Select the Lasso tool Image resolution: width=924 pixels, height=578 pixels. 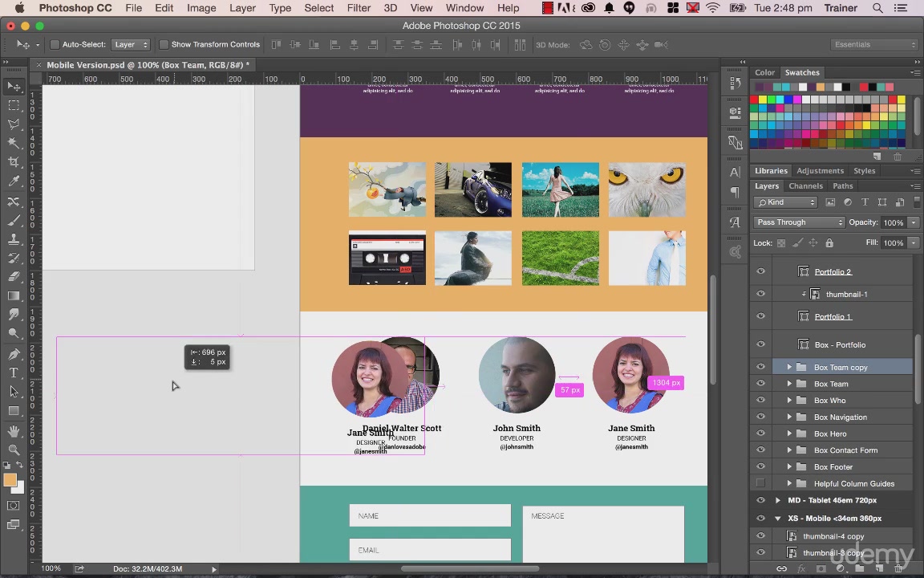[14, 124]
